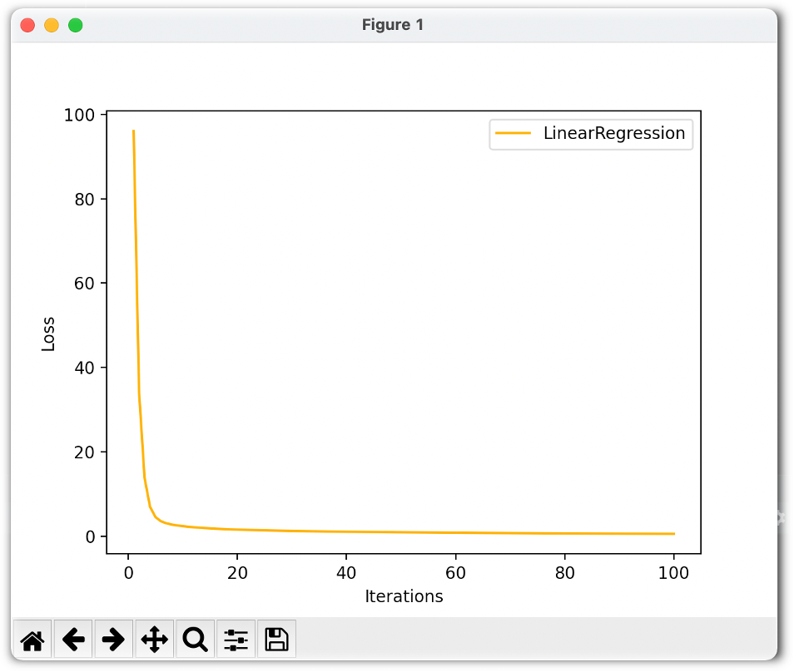This screenshot has width=794, height=672.
Task: Click the LinearRegression text in the legend
Action: [x=616, y=133]
